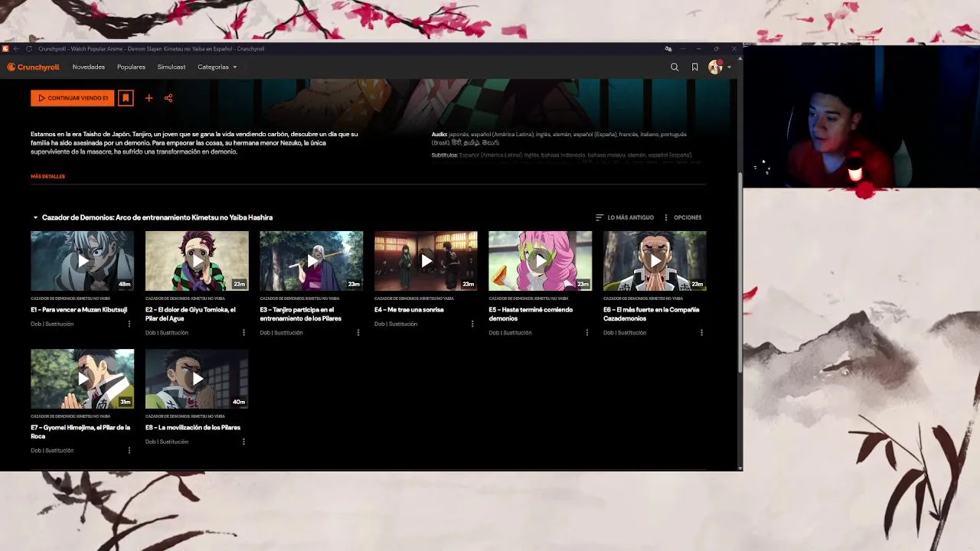Change sort order Lo Más Antiguo
Image resolution: width=980 pixels, height=551 pixels.
point(625,217)
